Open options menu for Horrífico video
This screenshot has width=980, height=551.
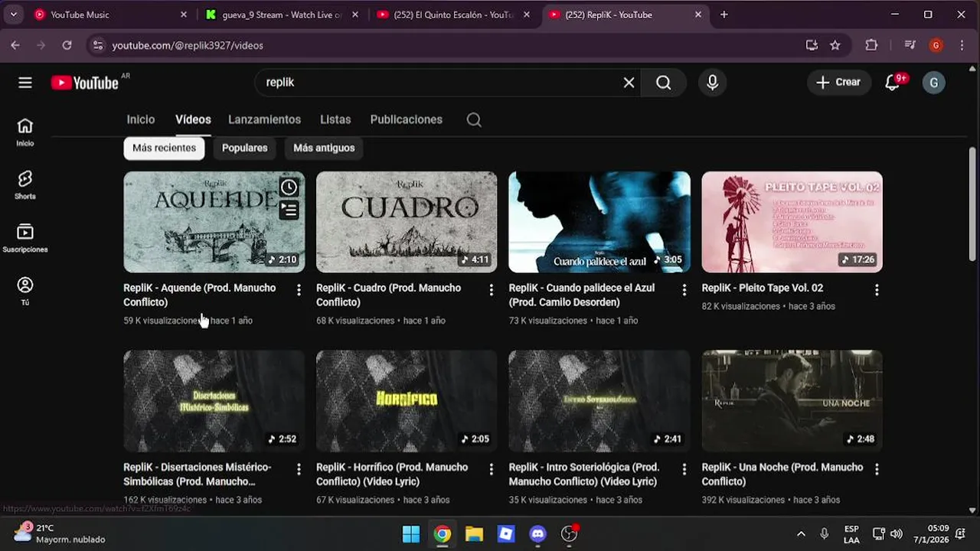tap(492, 469)
